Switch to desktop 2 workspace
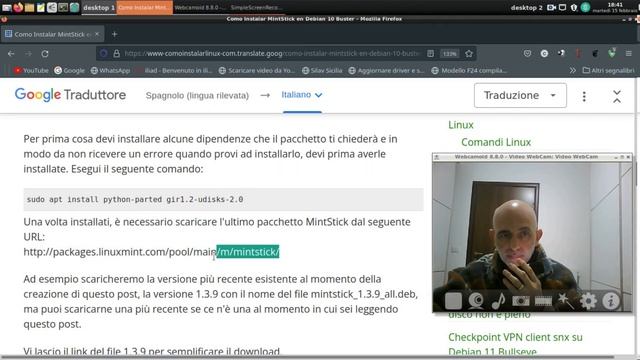The width and height of the screenshot is (640, 360). (527, 8)
